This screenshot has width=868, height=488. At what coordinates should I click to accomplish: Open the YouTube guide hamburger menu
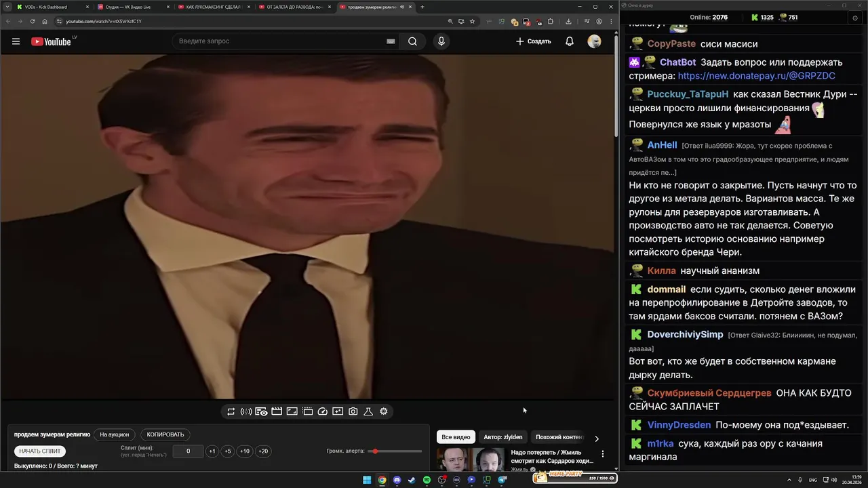point(16,41)
